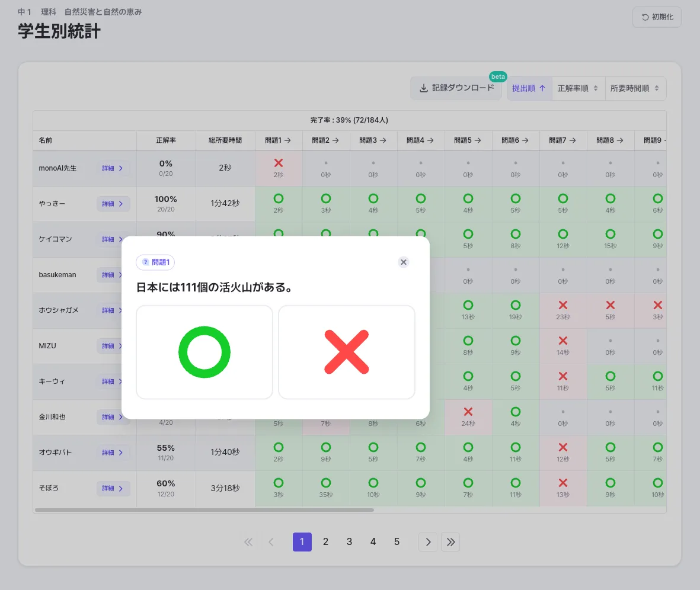This screenshot has height=590, width=700.
Task: Jump to the last page arrow
Action: (x=450, y=542)
